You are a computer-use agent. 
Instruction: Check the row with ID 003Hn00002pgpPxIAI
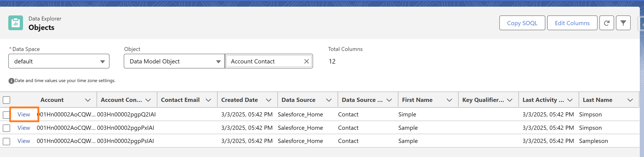tap(6, 128)
